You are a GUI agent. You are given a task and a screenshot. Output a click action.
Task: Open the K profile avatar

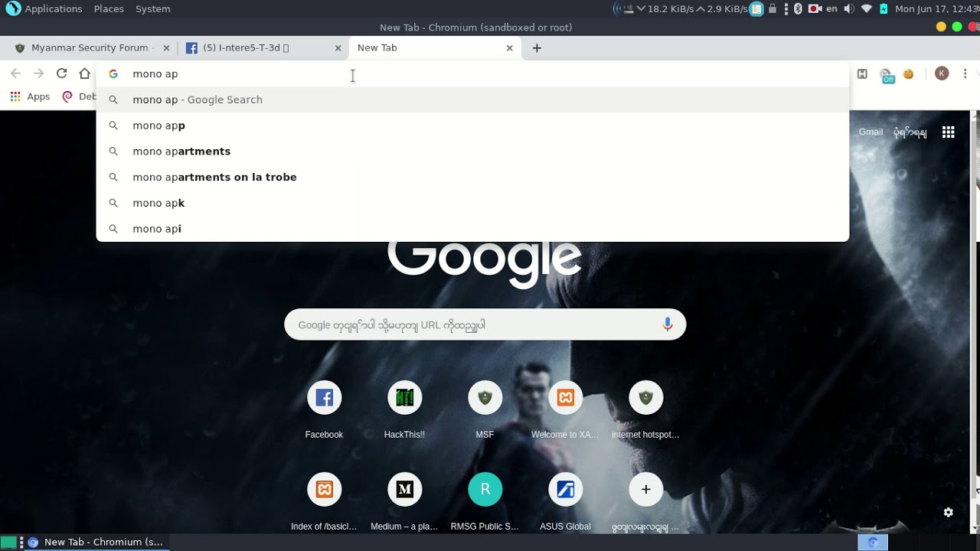pyautogui.click(x=942, y=73)
